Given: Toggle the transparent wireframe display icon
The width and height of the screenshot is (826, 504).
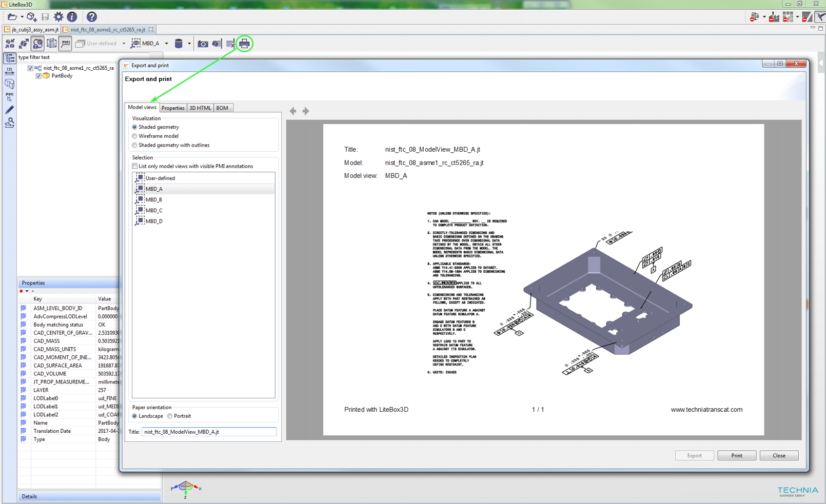Looking at the screenshot, I should (x=51, y=44).
